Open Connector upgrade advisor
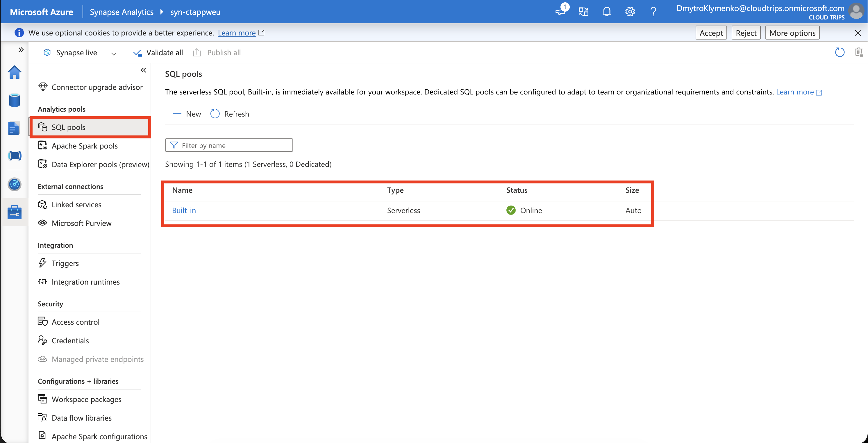This screenshot has height=443, width=868. tap(90, 87)
